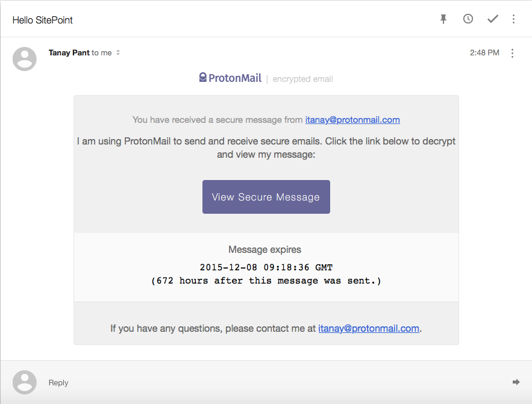
Task: Click Tanay Pant's sender avatar
Action: [x=25, y=59]
